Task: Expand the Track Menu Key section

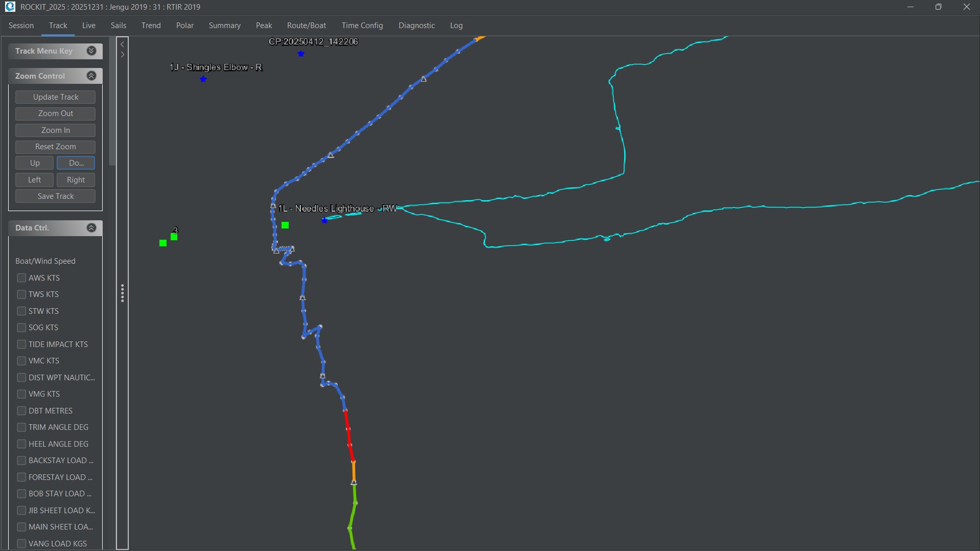Action: pyautogui.click(x=91, y=51)
